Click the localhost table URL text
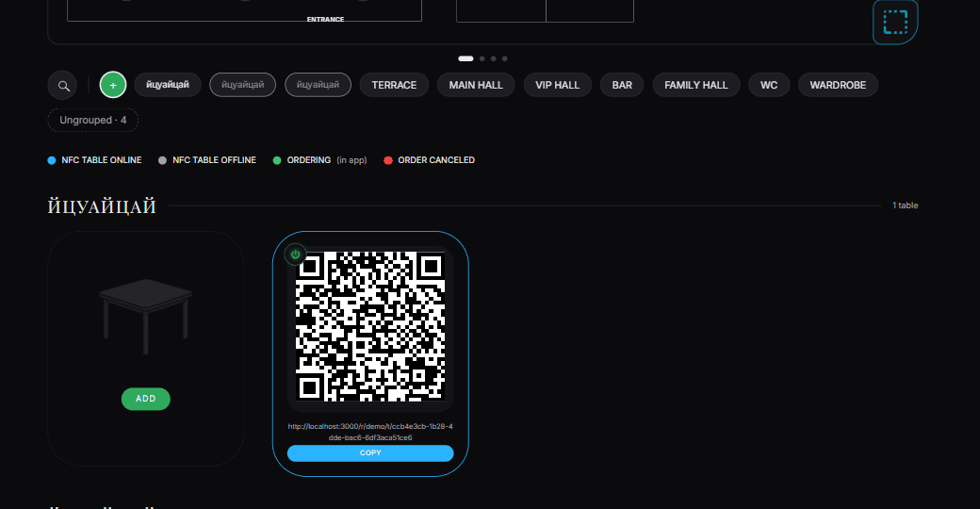The image size is (980, 509). (x=370, y=432)
